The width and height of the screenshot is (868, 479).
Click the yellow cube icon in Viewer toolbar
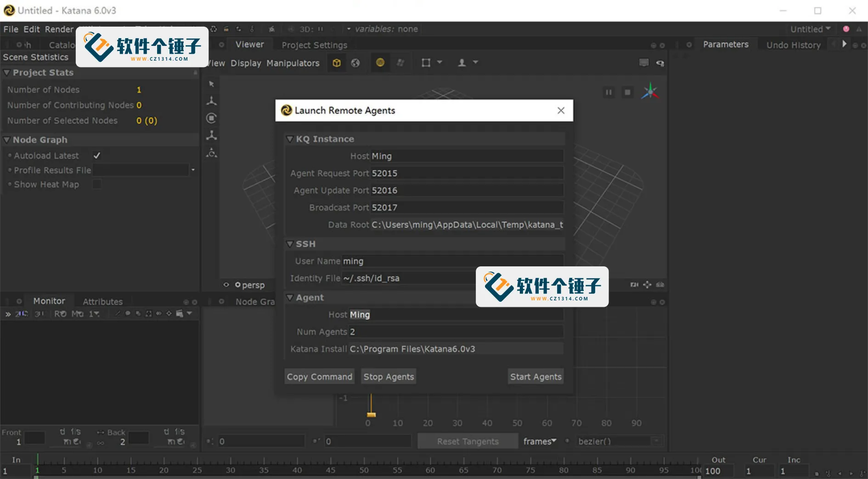click(337, 63)
